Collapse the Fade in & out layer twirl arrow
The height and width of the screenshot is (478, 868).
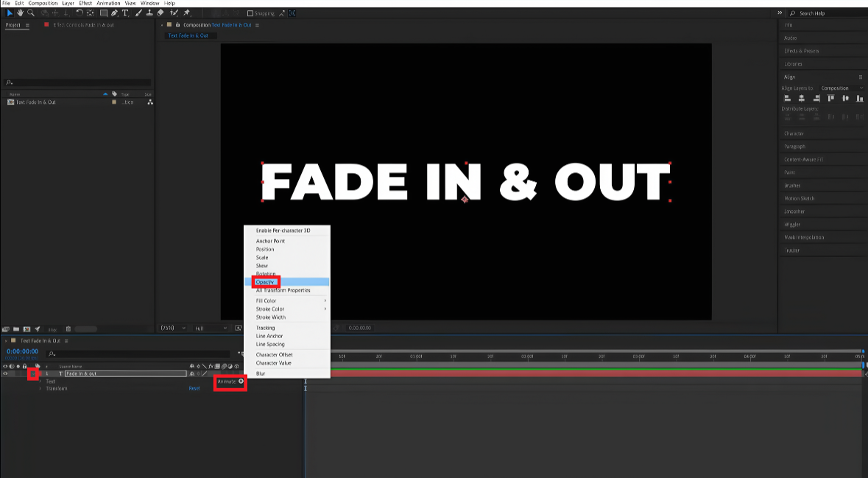[x=32, y=374]
